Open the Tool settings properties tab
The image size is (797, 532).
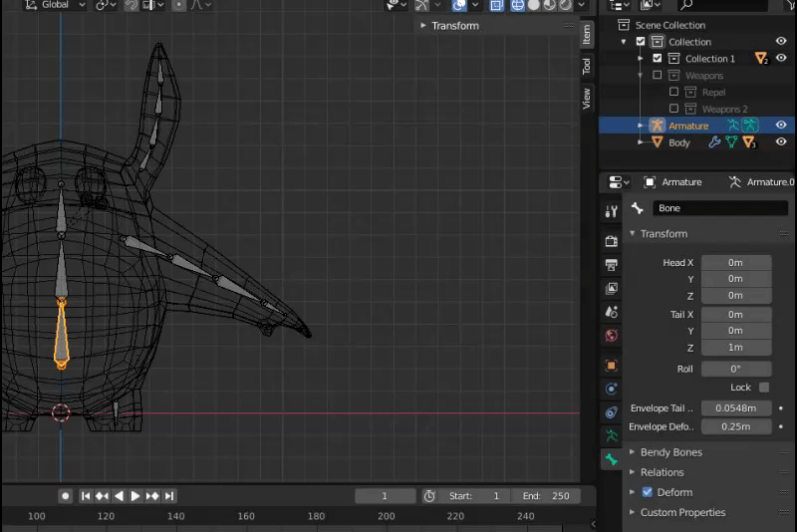click(x=611, y=212)
